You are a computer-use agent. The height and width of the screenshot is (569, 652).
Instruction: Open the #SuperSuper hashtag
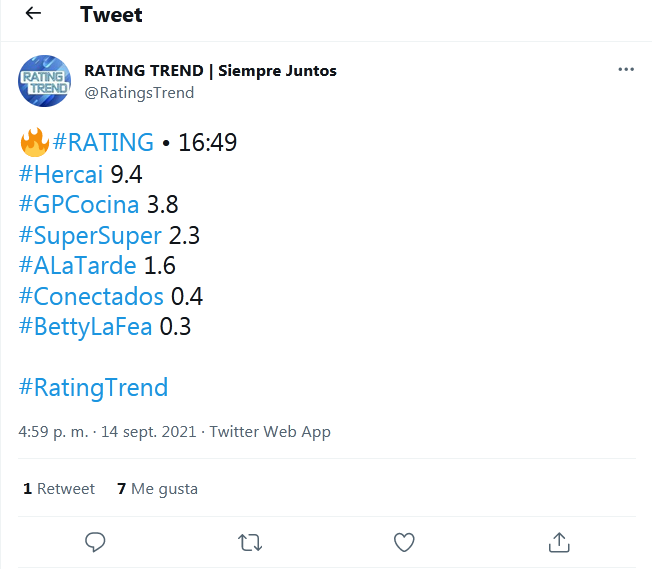pos(90,236)
